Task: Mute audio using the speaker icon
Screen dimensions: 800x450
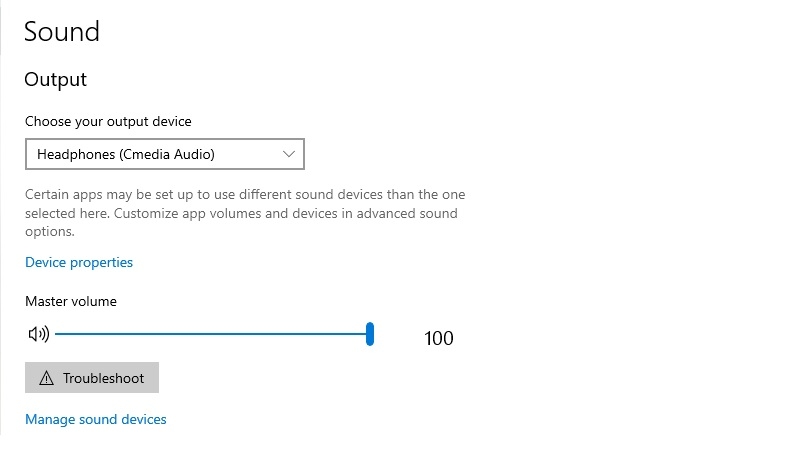Action: pyautogui.click(x=38, y=334)
